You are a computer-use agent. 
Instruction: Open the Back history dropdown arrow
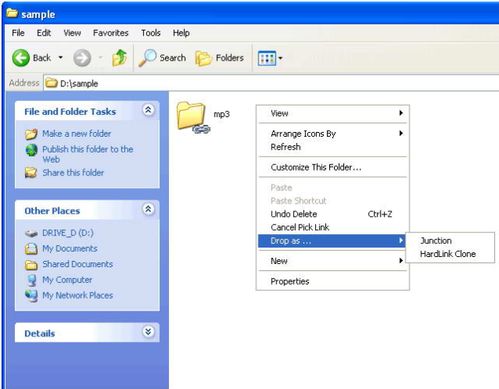click(61, 58)
